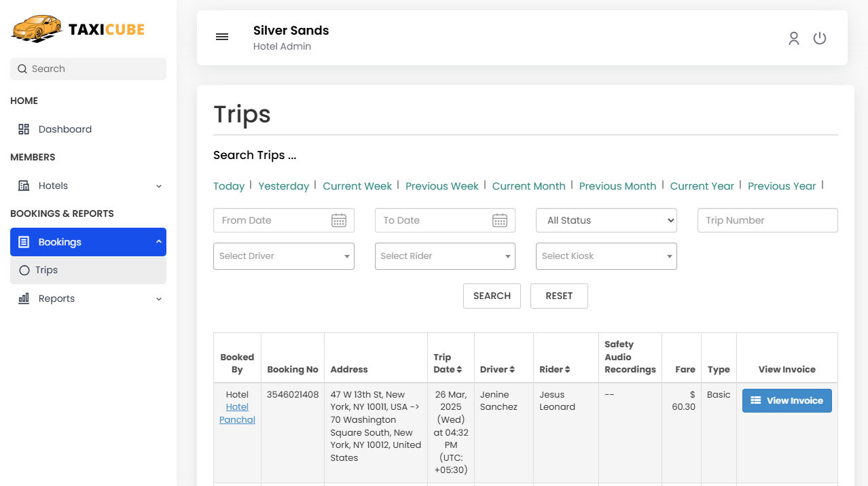
Task: Click the Hotels sidebar icon
Action: pos(24,185)
